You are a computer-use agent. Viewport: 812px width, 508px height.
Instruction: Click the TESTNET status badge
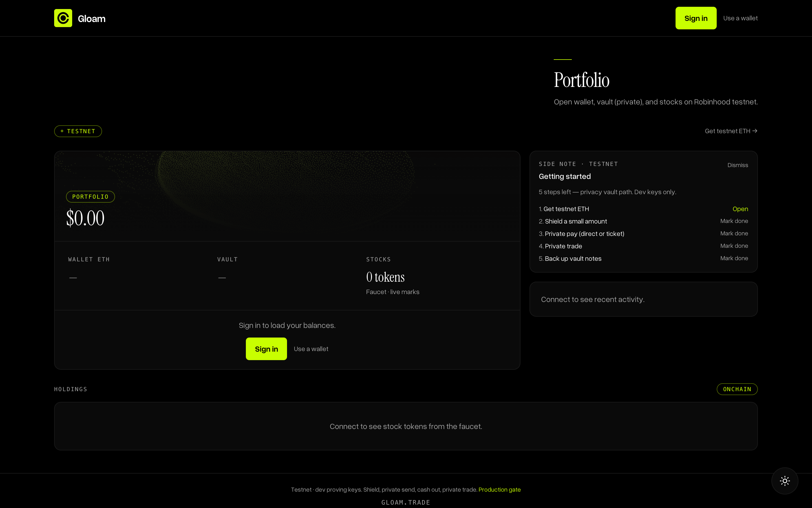(78, 131)
